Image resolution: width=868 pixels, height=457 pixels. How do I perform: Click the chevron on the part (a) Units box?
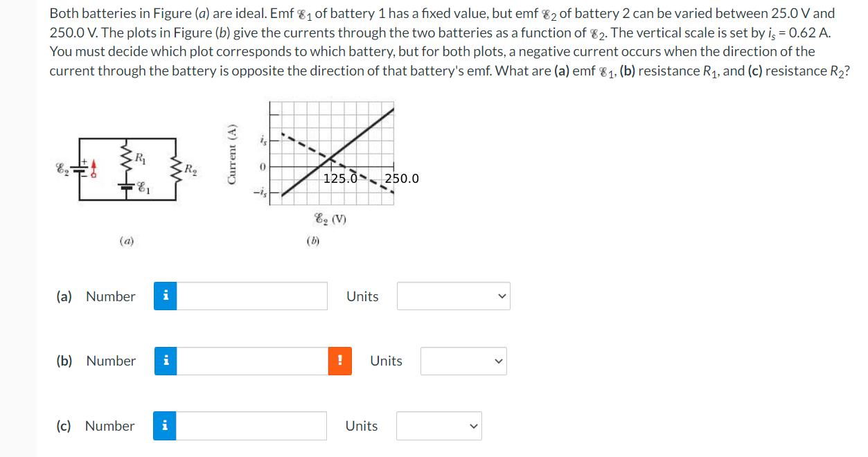[501, 296]
